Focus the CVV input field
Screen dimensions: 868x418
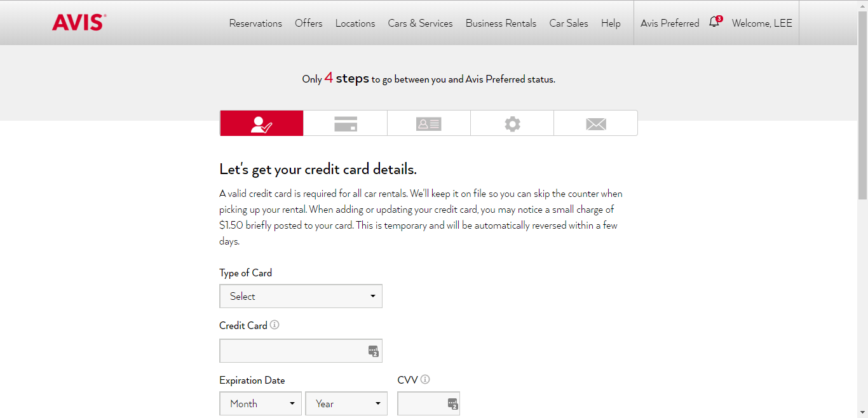[x=428, y=403]
